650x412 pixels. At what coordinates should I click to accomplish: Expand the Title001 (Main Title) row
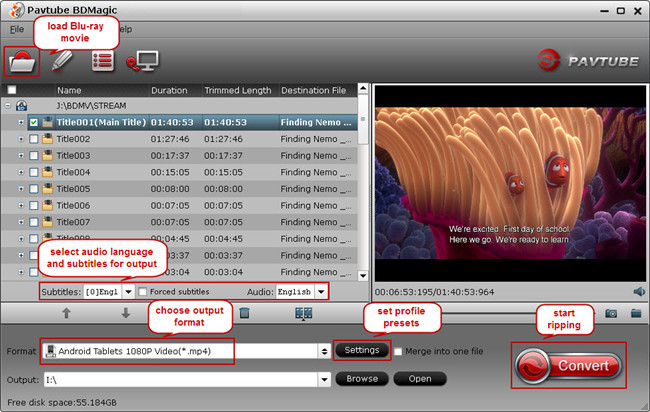[21, 122]
